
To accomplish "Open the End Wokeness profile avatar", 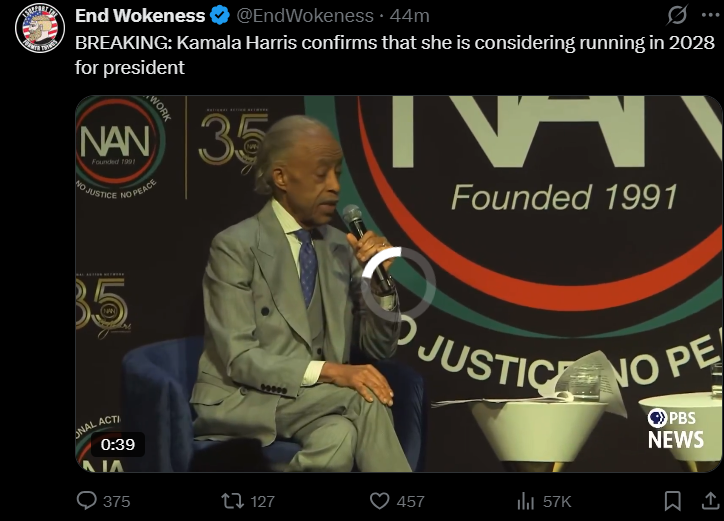I will click(x=40, y=28).
